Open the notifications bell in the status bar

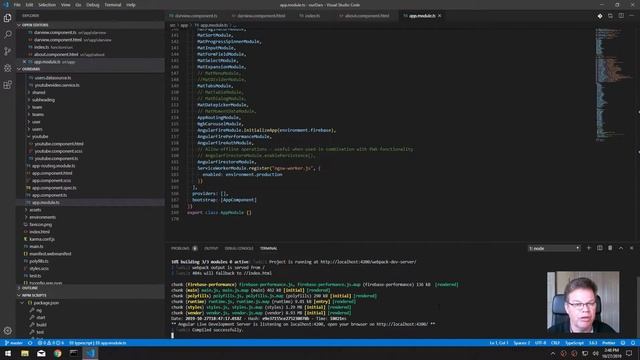tap(633, 343)
